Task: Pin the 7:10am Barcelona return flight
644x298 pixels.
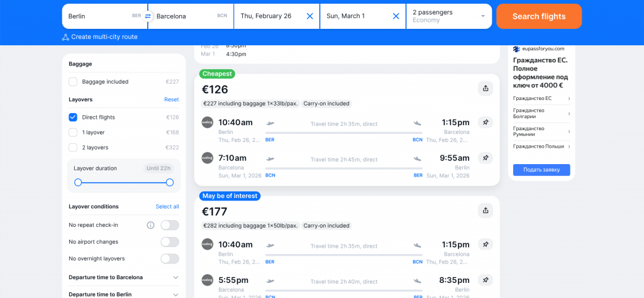Action: 485,158
